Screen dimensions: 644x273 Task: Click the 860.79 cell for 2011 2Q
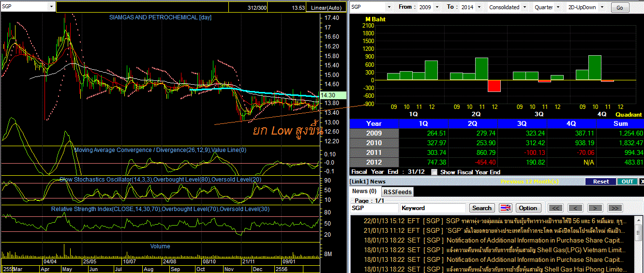coord(473,152)
